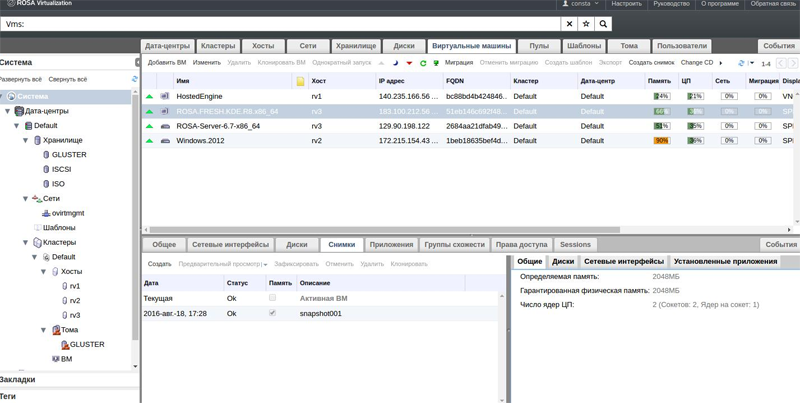The image size is (800, 403).
Task: Open the Руководство link in the header
Action: coord(671,4)
